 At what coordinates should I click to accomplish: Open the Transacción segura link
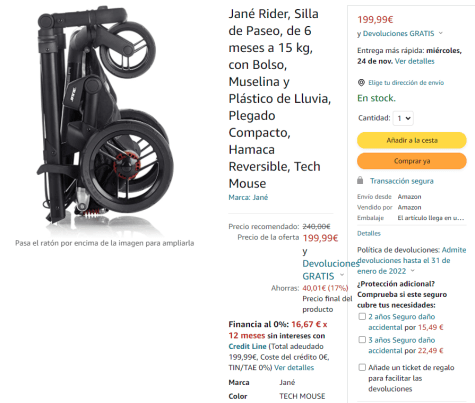tap(402, 181)
